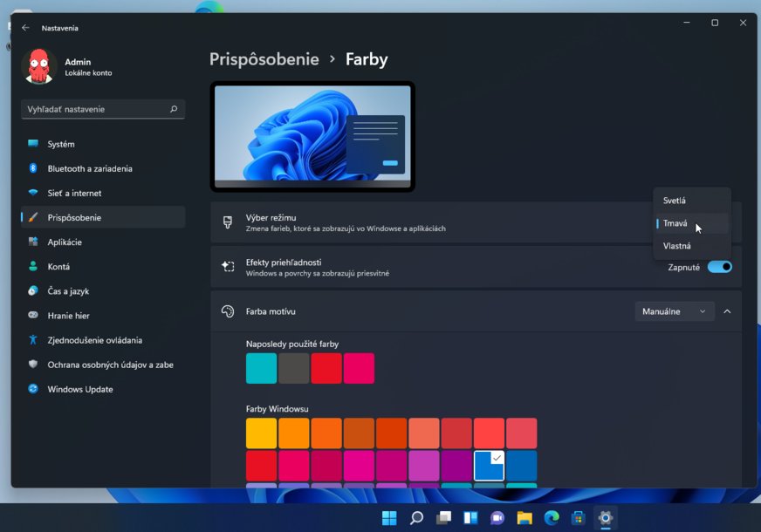Open the Windows Update section
This screenshot has width=761, height=532.
click(x=80, y=389)
